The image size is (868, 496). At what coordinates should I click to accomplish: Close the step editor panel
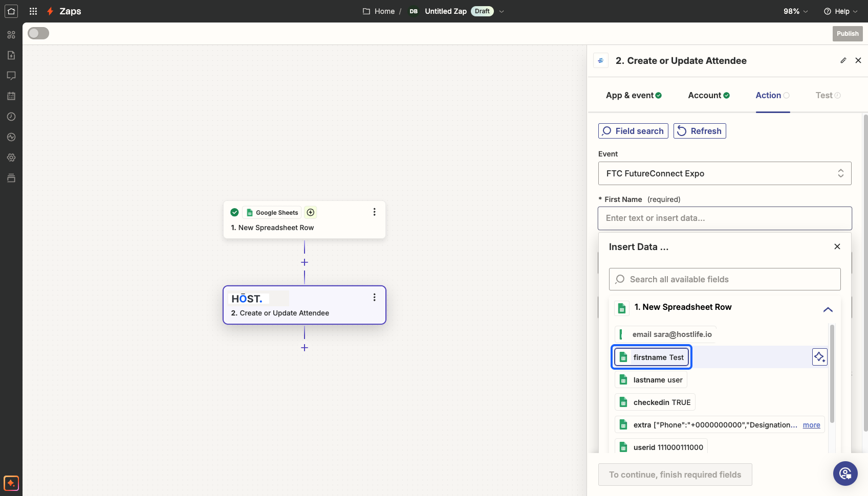point(858,60)
